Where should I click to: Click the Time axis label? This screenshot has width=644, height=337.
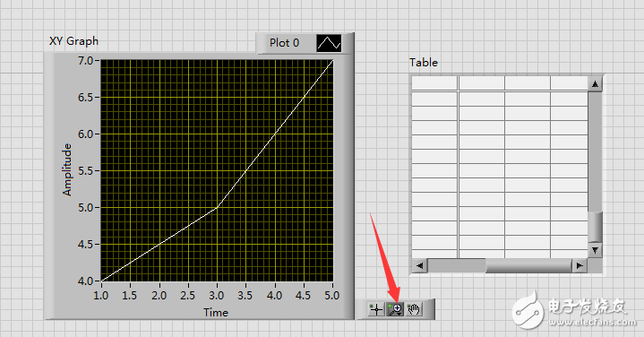pos(216,312)
